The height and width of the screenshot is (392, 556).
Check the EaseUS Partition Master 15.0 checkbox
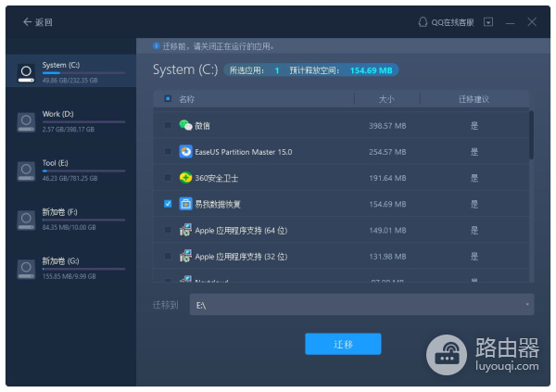point(168,151)
